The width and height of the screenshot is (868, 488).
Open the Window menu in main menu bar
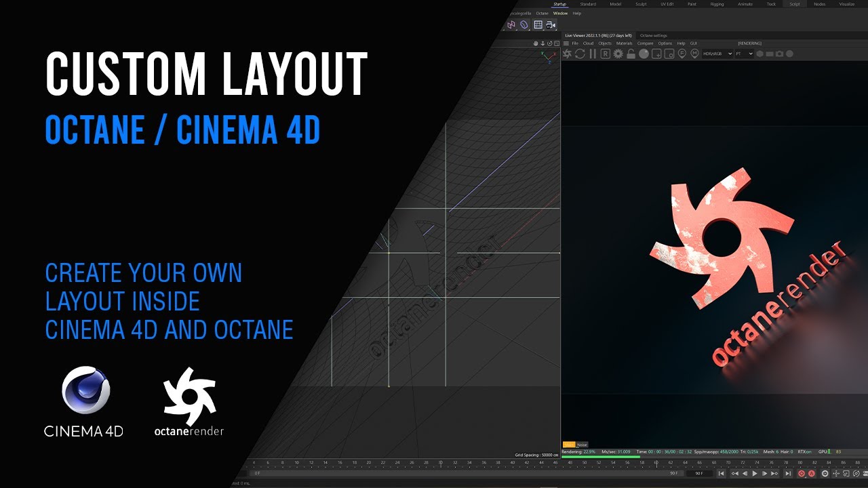point(560,13)
